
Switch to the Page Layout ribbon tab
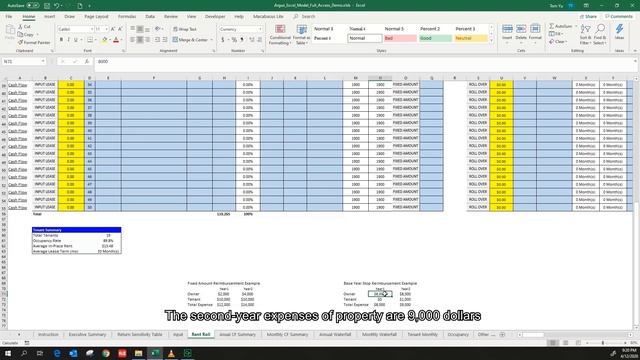96,16
